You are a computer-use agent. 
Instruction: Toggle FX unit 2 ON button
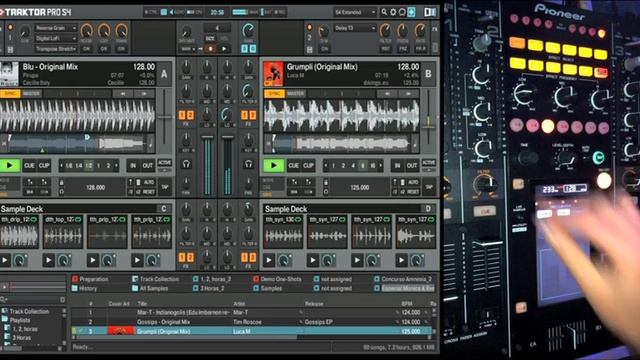[x=324, y=49]
